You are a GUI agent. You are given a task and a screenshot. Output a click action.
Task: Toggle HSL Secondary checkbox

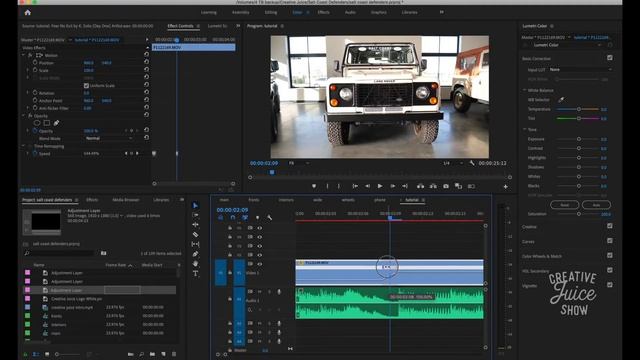click(x=609, y=270)
